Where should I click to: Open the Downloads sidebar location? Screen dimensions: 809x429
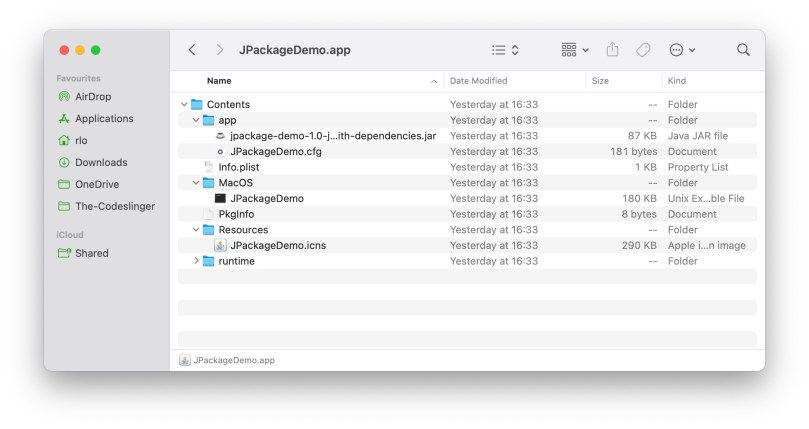click(x=101, y=162)
